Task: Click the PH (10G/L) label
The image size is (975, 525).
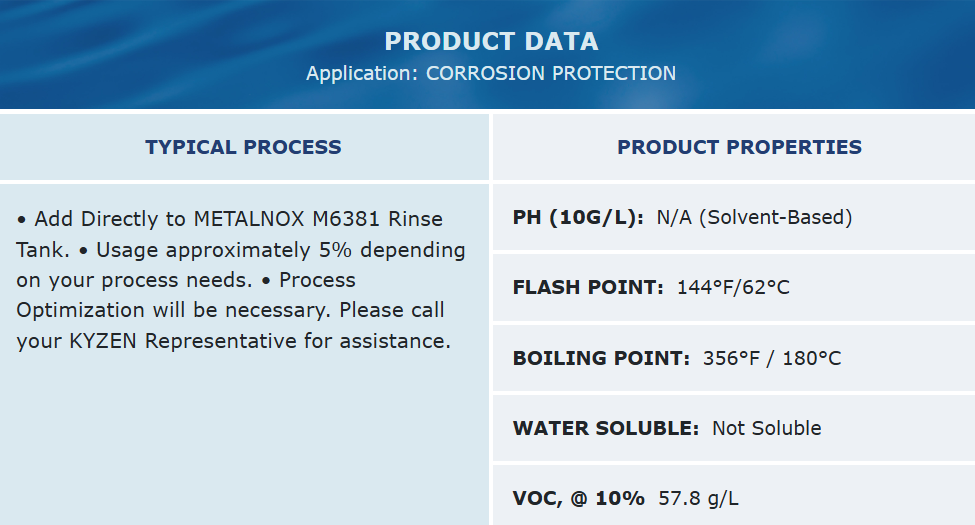Action: 578,217
